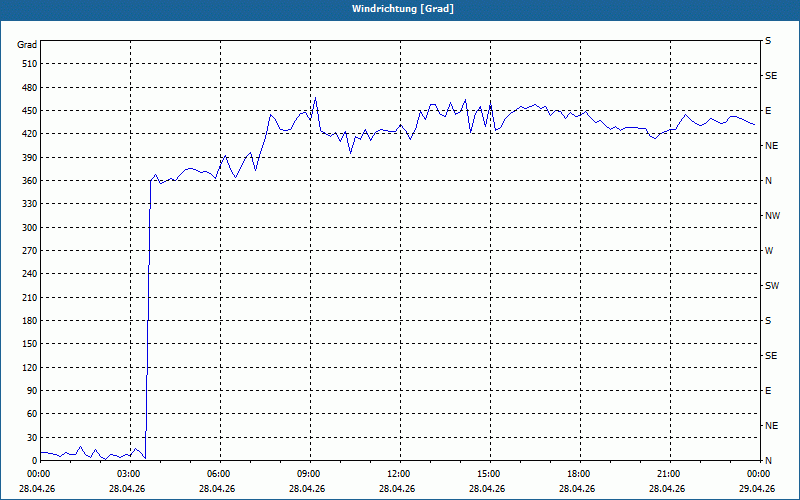Click the "450" degree axis label
This screenshot has height=500, width=800.
30,111
